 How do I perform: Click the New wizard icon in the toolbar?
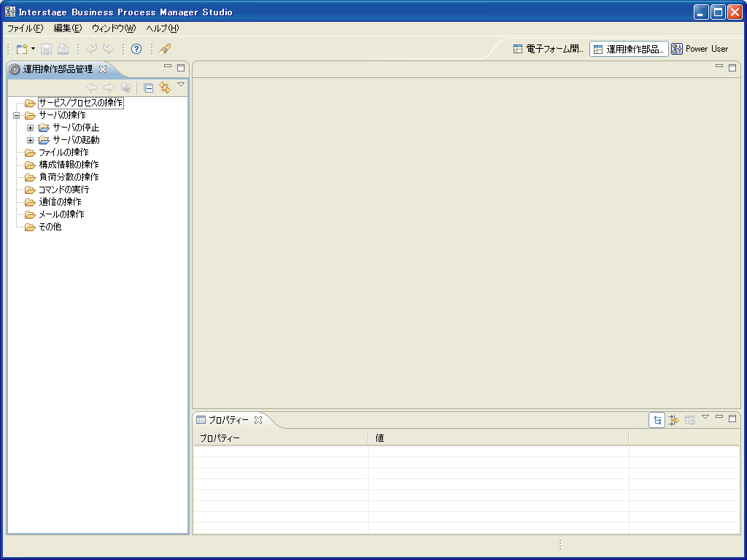click(22, 49)
